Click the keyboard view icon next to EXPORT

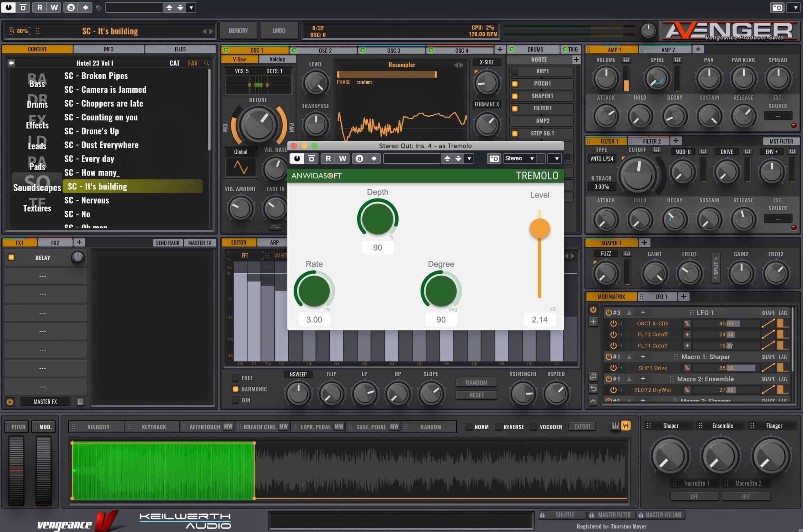(615, 425)
